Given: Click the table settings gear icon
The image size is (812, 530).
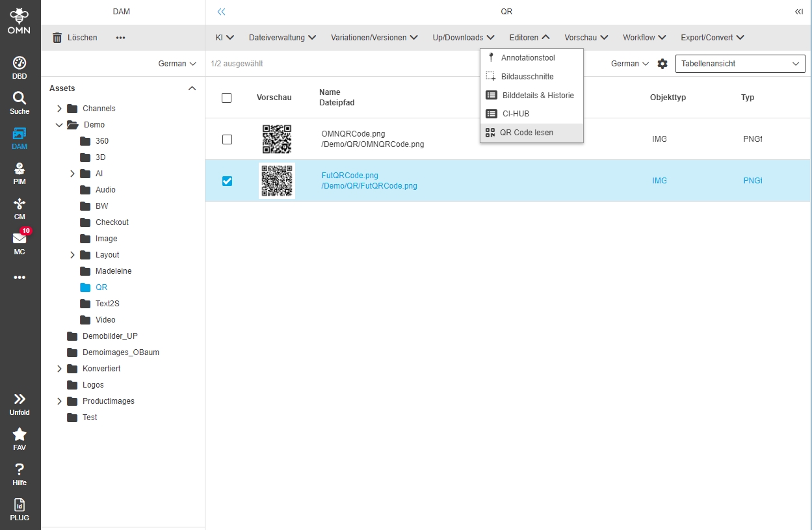Looking at the screenshot, I should click(662, 64).
